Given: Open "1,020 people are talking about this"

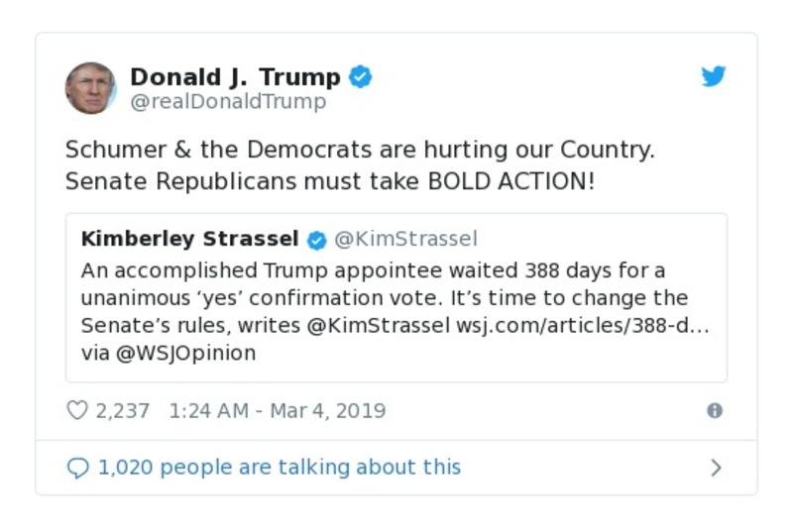Looking at the screenshot, I should (279, 468).
